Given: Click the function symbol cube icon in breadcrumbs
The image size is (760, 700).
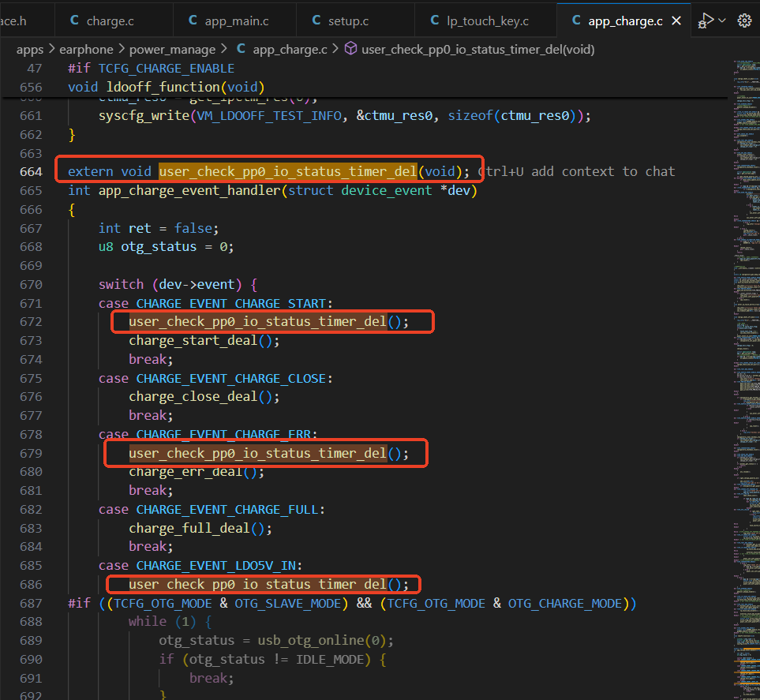Looking at the screenshot, I should [350, 49].
